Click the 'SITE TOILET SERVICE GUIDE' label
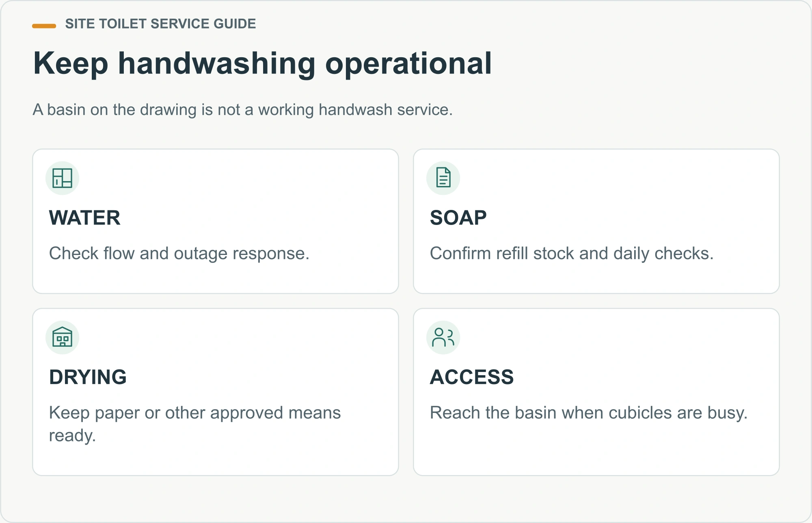 pyautogui.click(x=160, y=24)
